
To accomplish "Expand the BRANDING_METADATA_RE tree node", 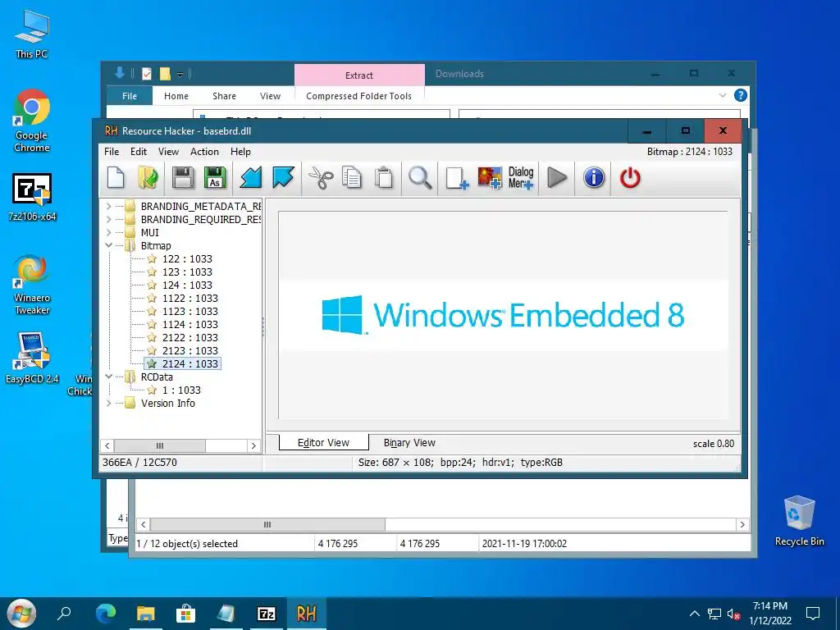I will (109, 206).
